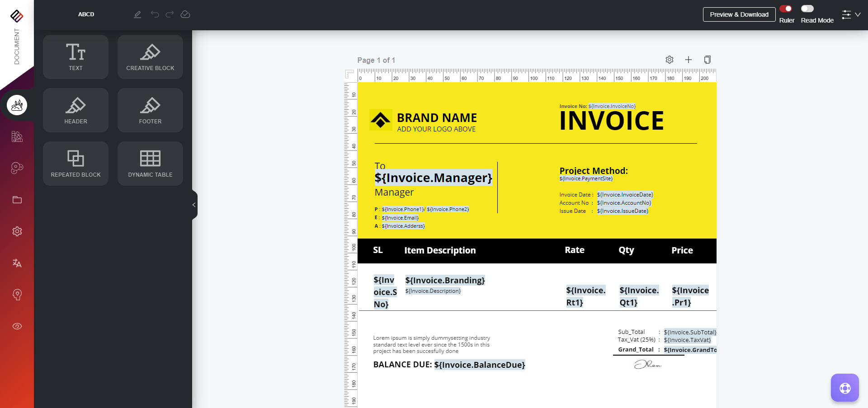
Task: Open the translation icon in sidebar
Action: 17,263
